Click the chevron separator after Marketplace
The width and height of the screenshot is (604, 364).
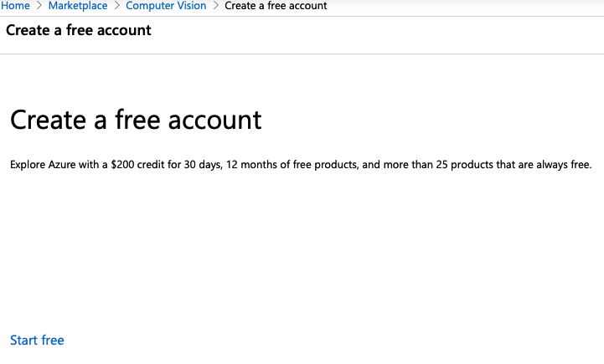click(x=116, y=6)
